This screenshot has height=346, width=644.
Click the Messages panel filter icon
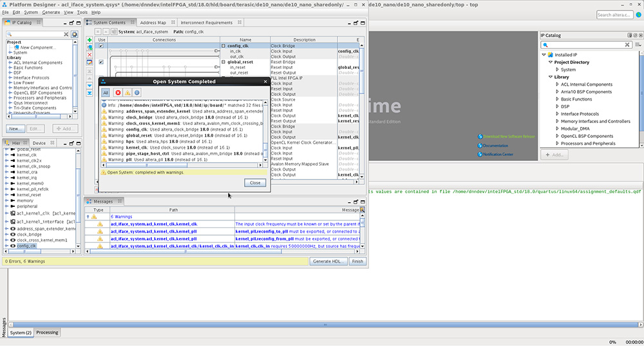(x=362, y=209)
